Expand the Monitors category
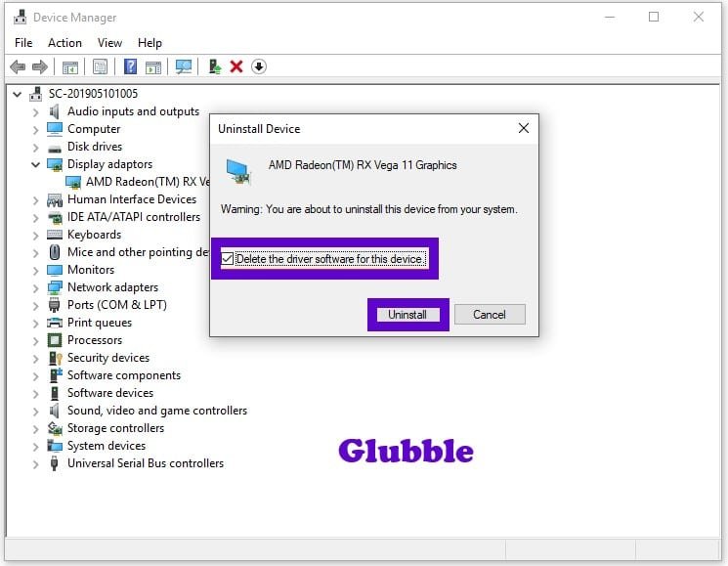This screenshot has width=728, height=566. pos(36,271)
